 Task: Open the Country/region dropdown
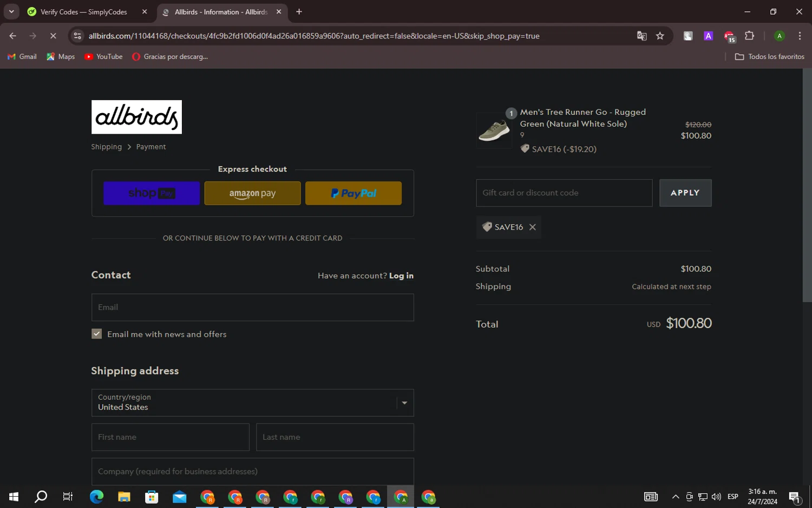click(253, 403)
